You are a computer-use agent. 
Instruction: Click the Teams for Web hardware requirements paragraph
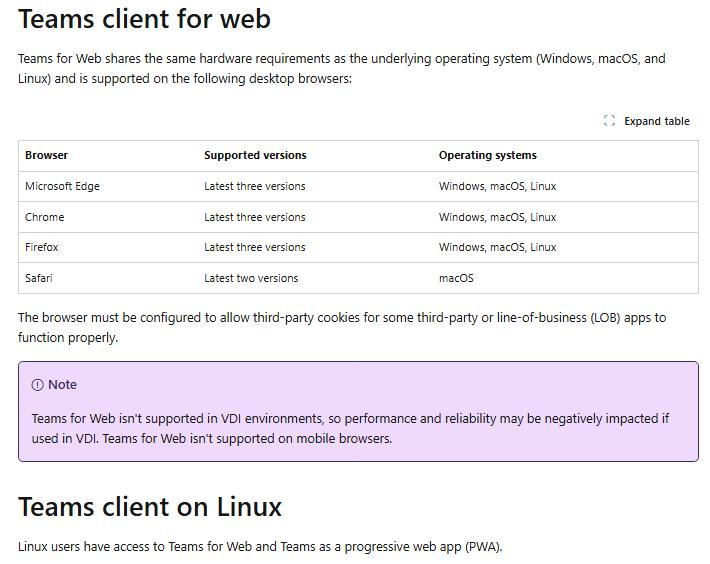tap(342, 68)
